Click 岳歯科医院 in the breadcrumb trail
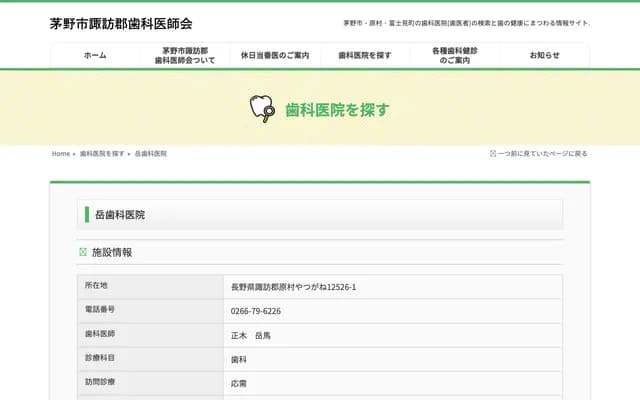The image size is (640, 400). pyautogui.click(x=150, y=154)
